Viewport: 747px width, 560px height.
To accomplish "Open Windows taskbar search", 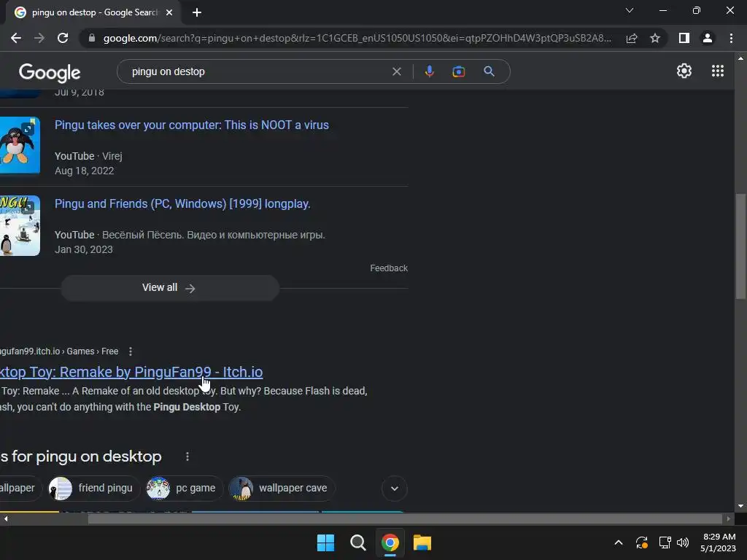I will coord(357,542).
